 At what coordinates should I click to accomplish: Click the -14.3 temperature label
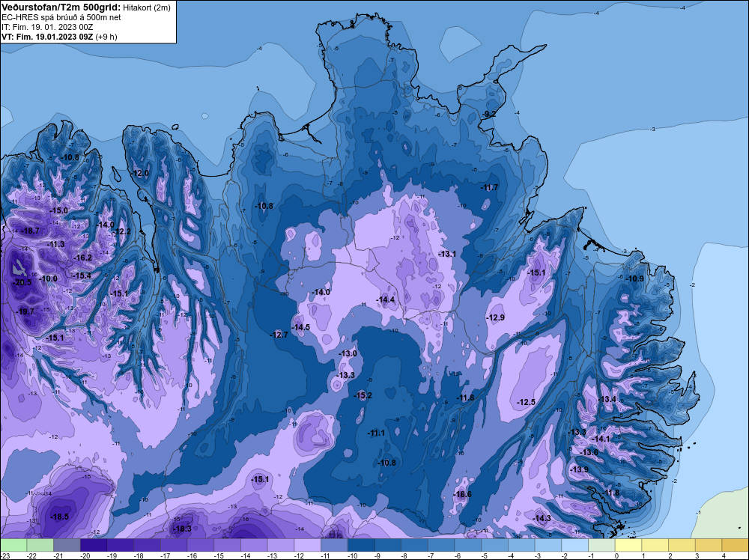pos(542,518)
